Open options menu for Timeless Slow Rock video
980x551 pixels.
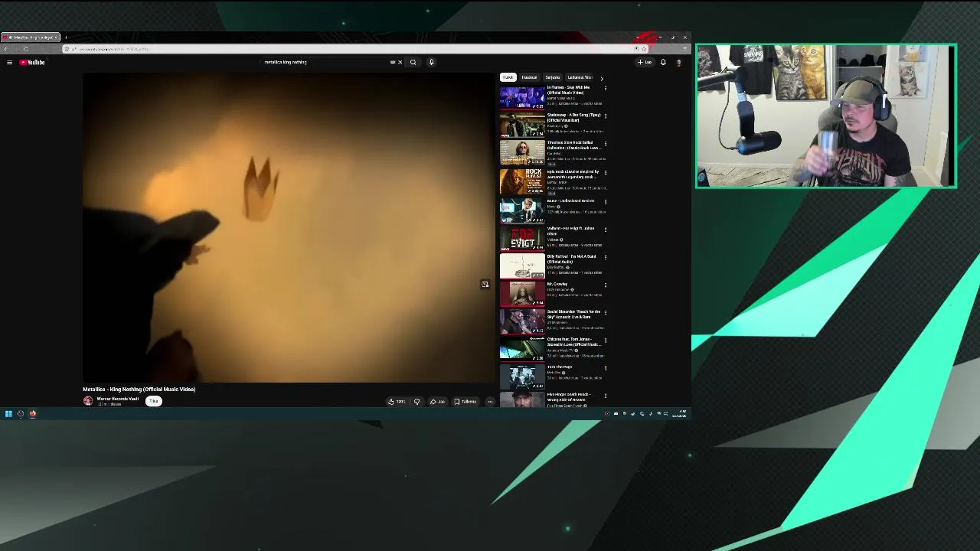pos(606,144)
